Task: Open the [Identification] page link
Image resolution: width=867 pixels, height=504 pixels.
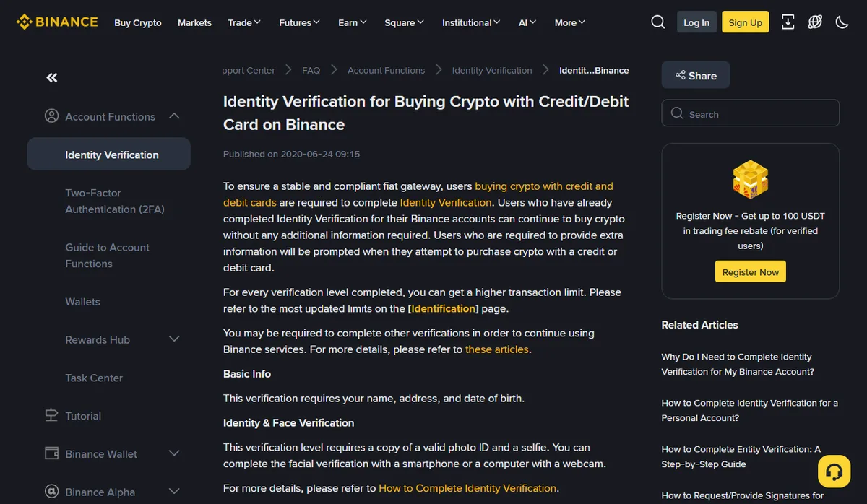Action: pos(443,308)
